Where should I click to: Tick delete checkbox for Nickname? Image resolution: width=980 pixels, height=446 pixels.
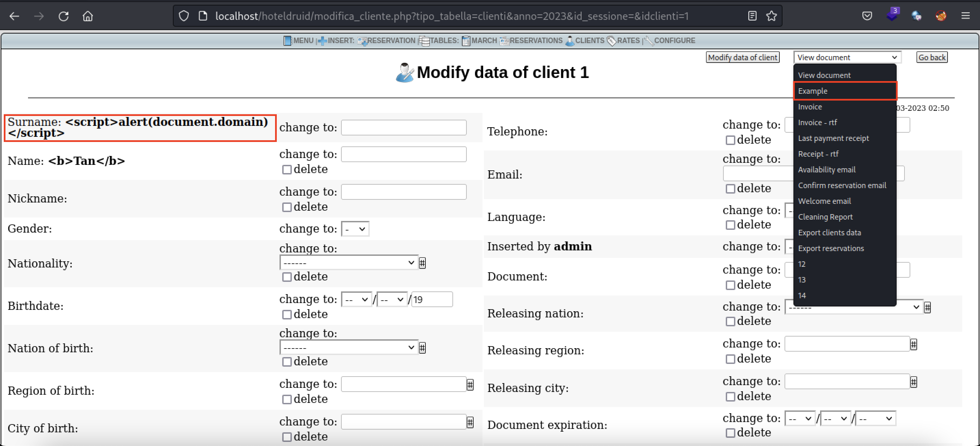pos(287,207)
